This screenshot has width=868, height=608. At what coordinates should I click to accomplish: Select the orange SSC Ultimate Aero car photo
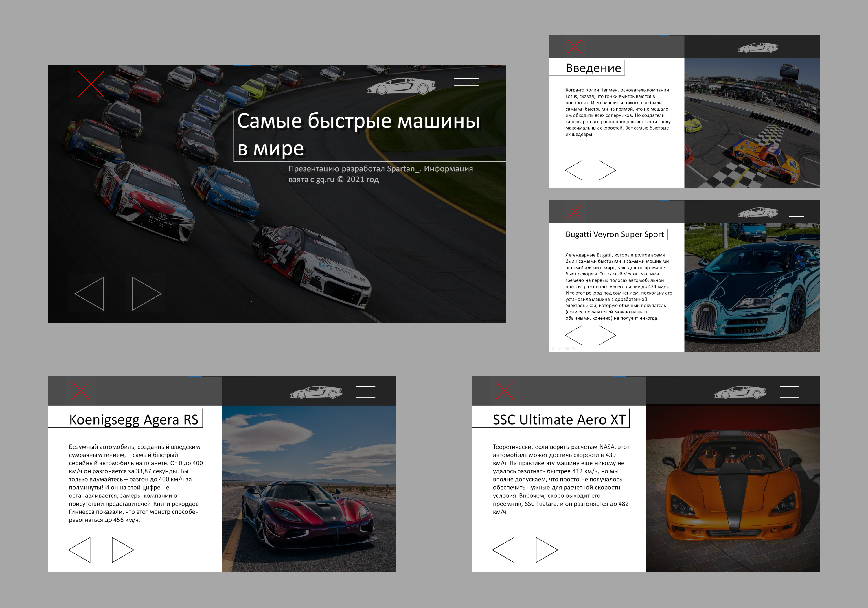[733, 489]
